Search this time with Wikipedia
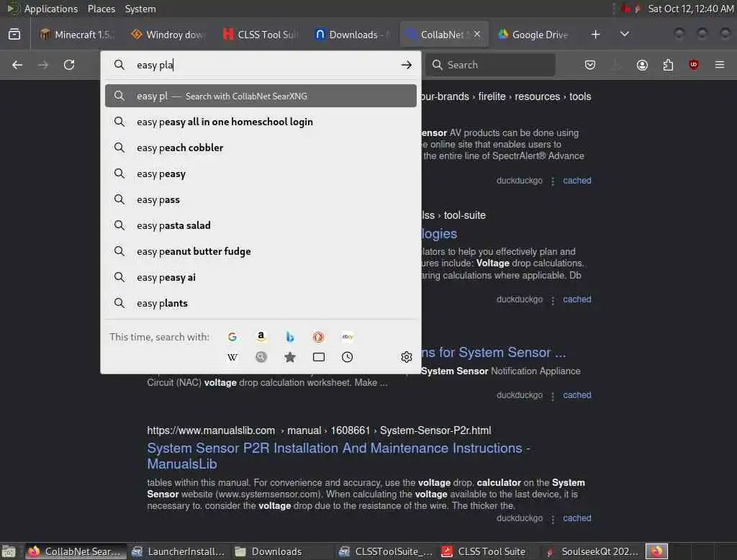 tap(232, 357)
